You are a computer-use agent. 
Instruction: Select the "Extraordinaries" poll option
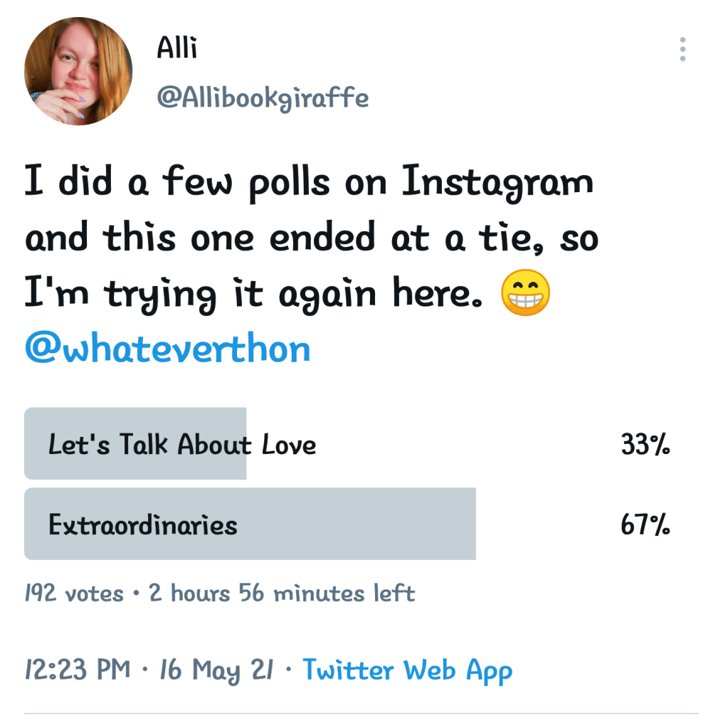[143, 524]
